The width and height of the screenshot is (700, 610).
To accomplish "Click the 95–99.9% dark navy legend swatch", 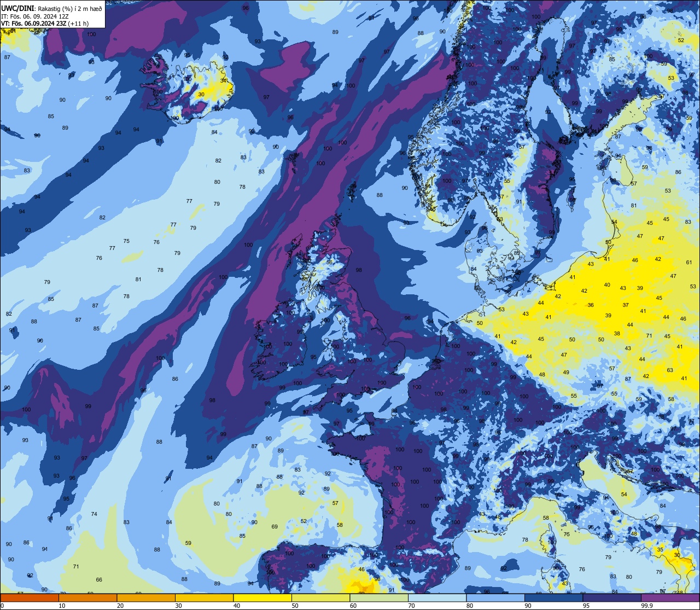I will coord(612,597).
